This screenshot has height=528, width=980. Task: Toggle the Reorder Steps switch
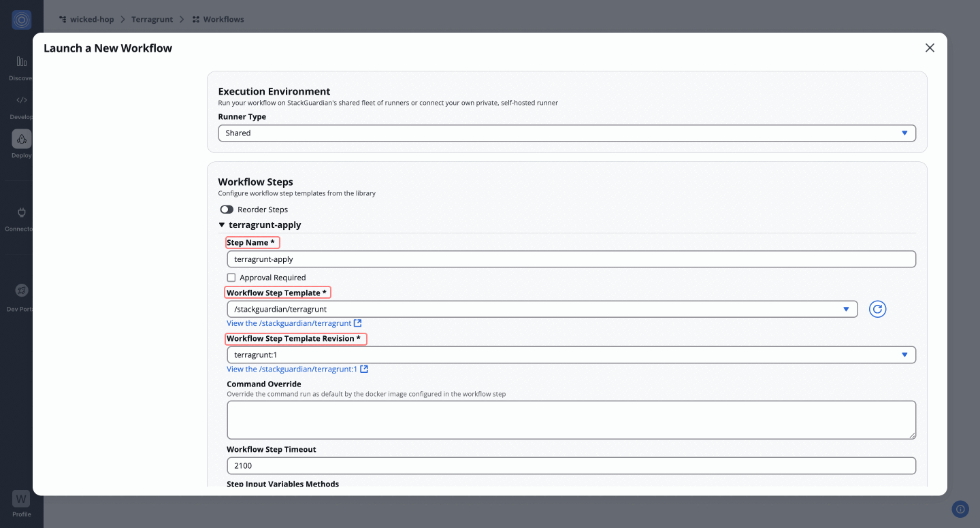point(227,210)
